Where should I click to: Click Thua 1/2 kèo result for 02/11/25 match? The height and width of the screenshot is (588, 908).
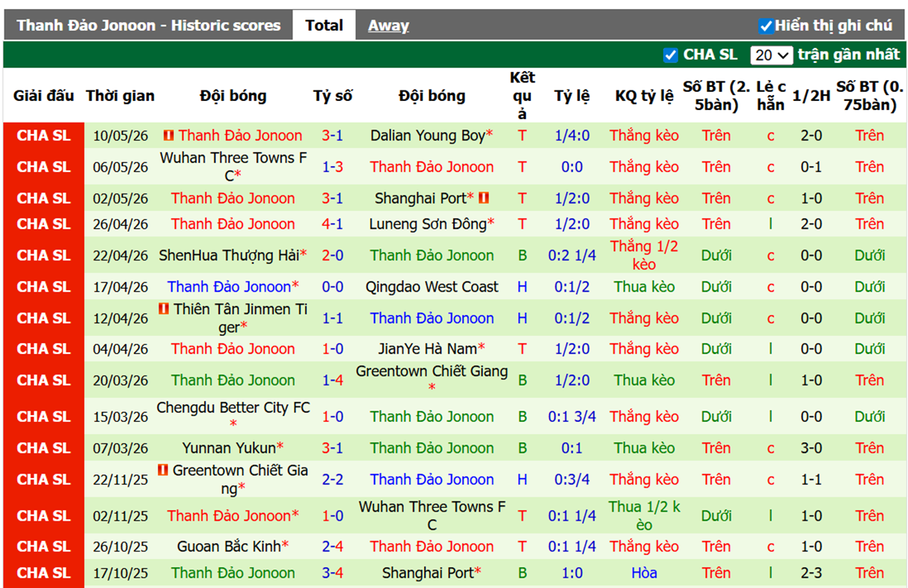pos(644,515)
